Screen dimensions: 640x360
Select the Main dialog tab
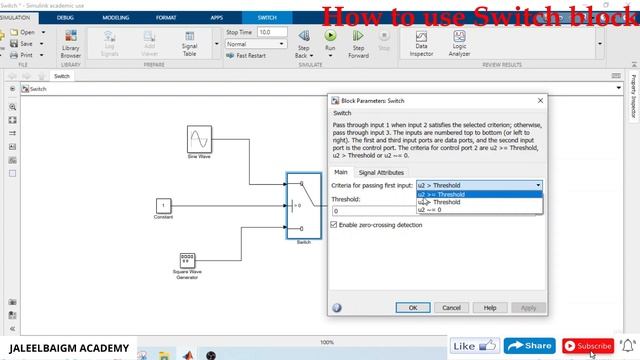point(341,172)
